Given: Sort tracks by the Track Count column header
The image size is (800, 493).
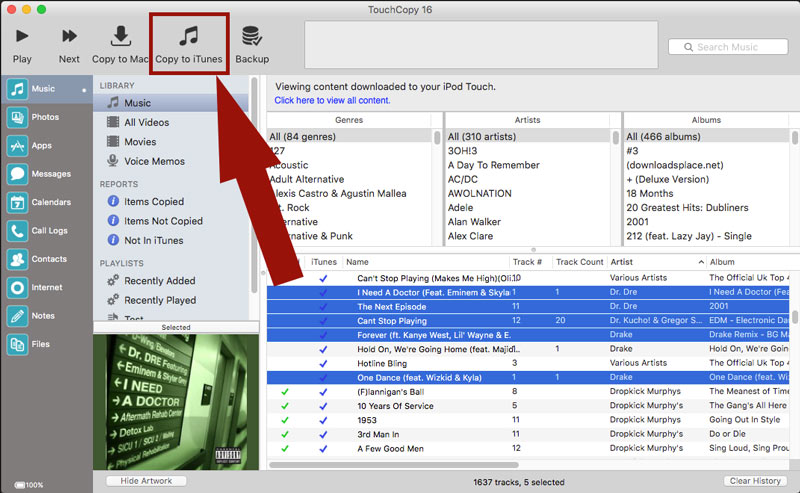Looking at the screenshot, I should (x=580, y=262).
